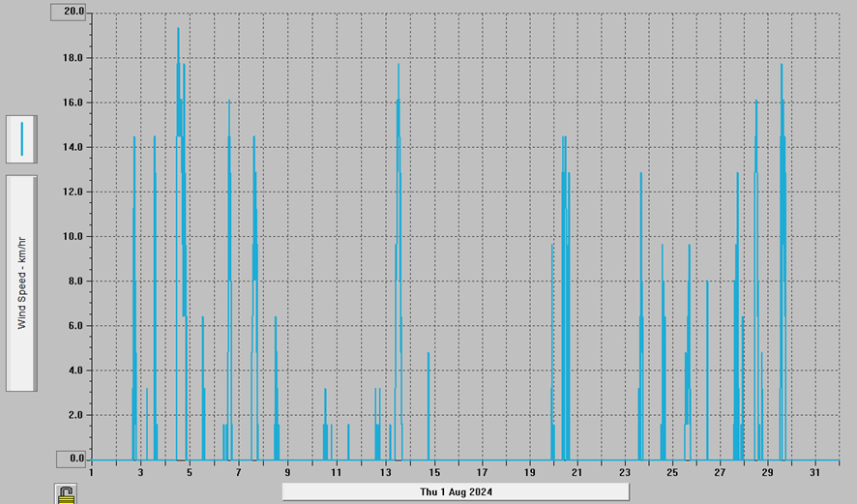Select the 20.0 maximum value box
857x504 pixels.
(x=74, y=12)
